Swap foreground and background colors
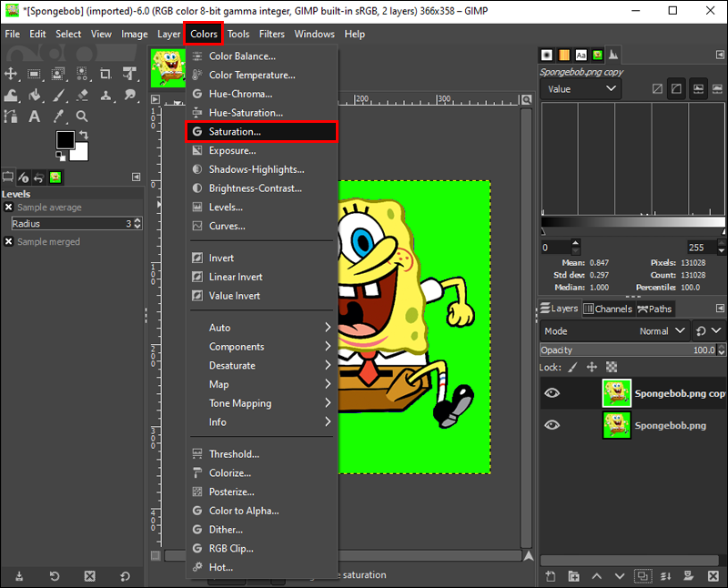This screenshot has height=588, width=728. 84,135
